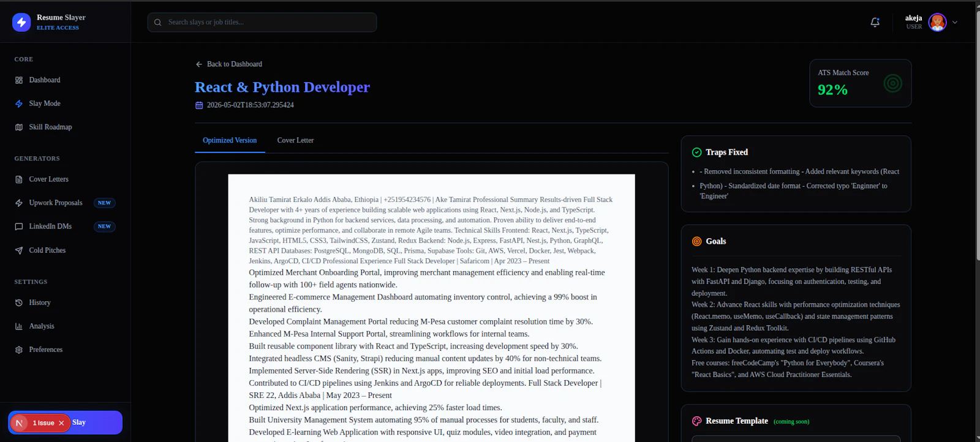Click the LinkedIn DMs chat icon

point(19,227)
